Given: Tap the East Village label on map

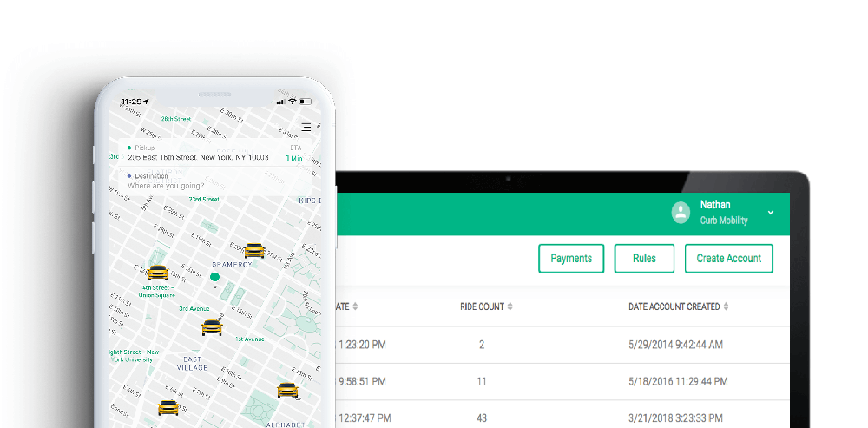Looking at the screenshot, I should 192,363.
